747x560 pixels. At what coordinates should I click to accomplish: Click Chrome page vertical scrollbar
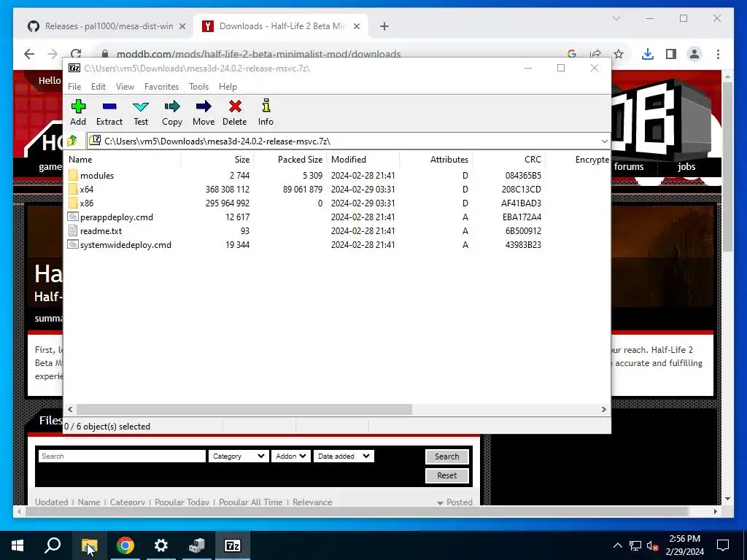[x=727, y=167]
